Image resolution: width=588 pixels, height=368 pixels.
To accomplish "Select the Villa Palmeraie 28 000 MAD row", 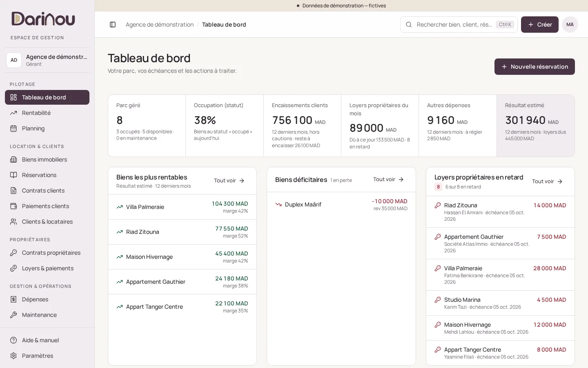I will coord(500,275).
